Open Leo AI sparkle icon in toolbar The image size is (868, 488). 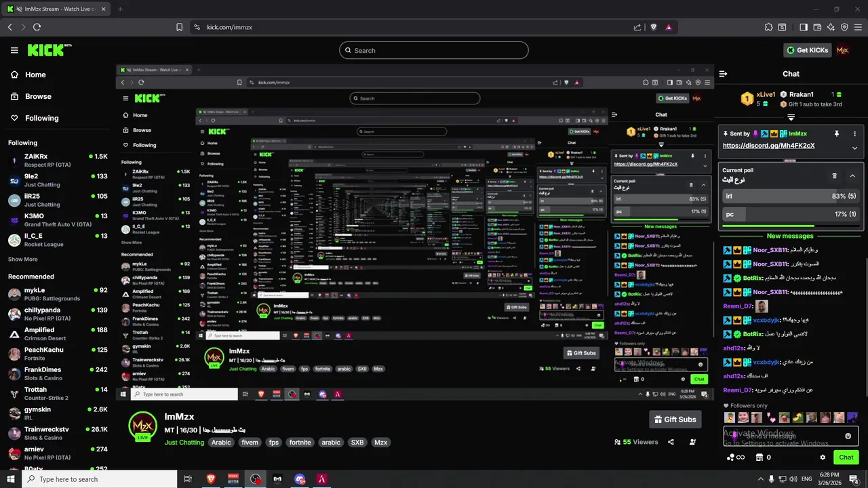point(831,27)
